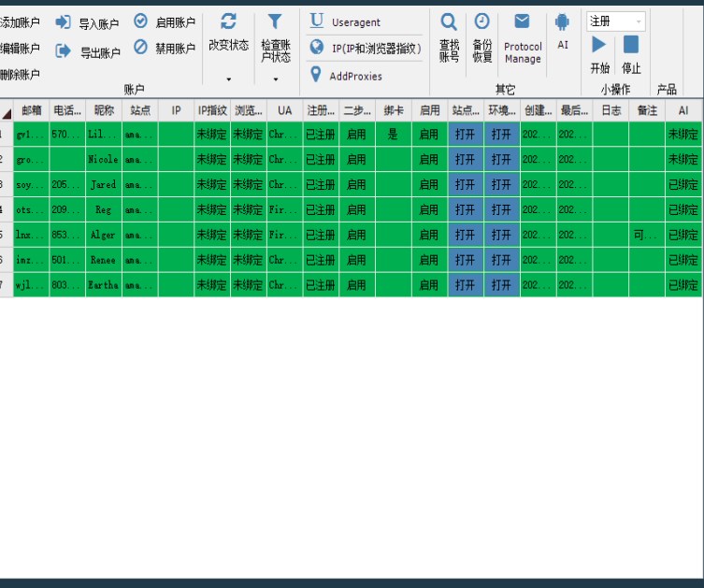Click the 是 card-bound cell in Lil row
Image resolution: width=704 pixels, height=588 pixels.
pos(394,135)
